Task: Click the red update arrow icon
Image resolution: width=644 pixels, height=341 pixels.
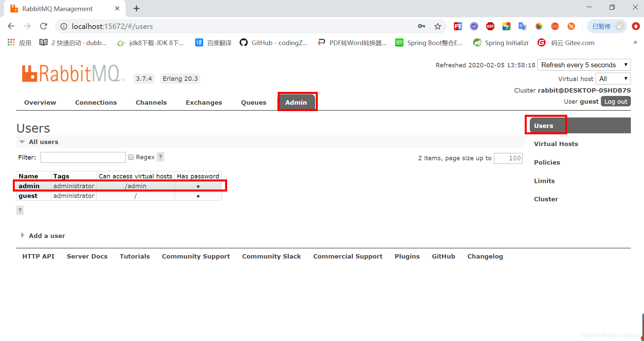Action: pos(636,26)
